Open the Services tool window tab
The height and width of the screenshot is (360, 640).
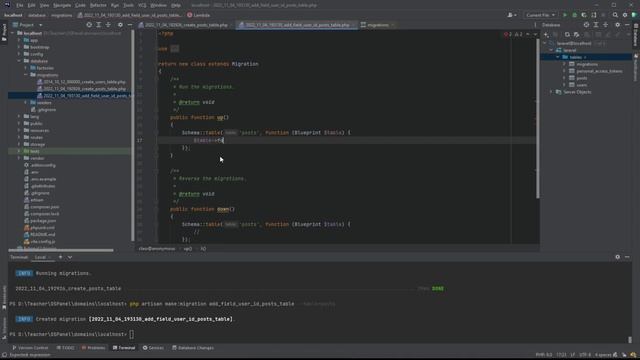pos(153,348)
